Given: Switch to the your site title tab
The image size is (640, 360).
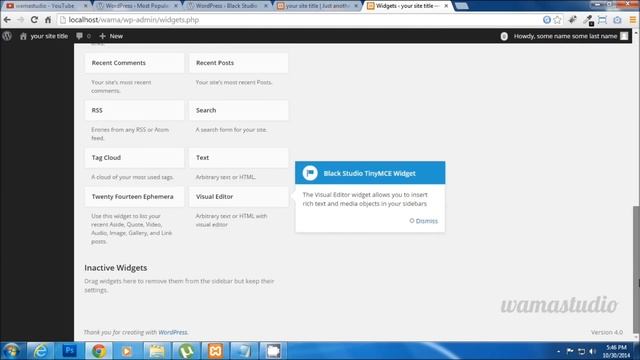Looking at the screenshot, I should (x=317, y=6).
